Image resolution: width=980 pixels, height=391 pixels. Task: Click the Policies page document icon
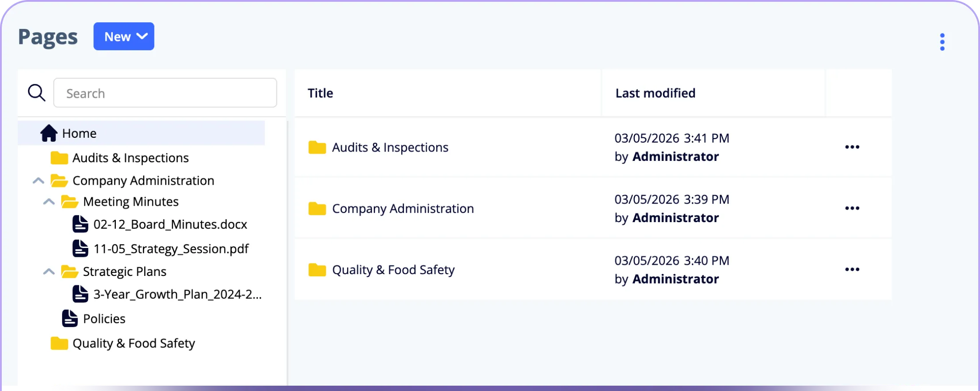pyautogui.click(x=70, y=318)
